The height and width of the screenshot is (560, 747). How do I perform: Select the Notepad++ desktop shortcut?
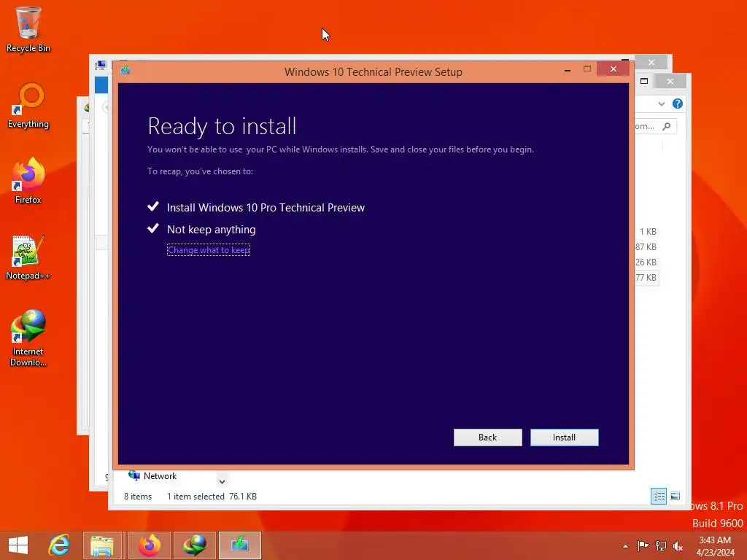click(x=28, y=257)
